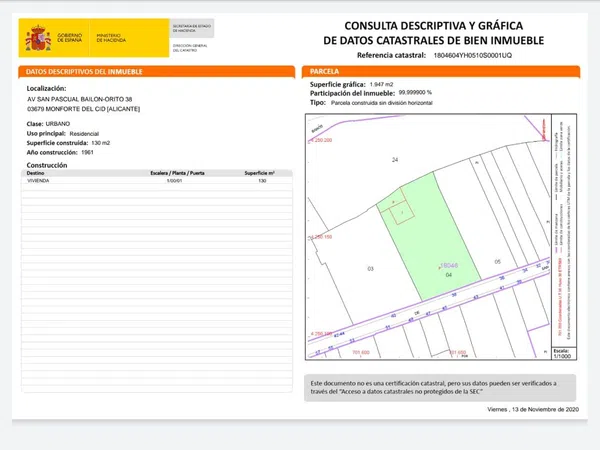Click the Ministerio de Hacienda logo text
The height and width of the screenshot is (450, 600).
(112, 37)
